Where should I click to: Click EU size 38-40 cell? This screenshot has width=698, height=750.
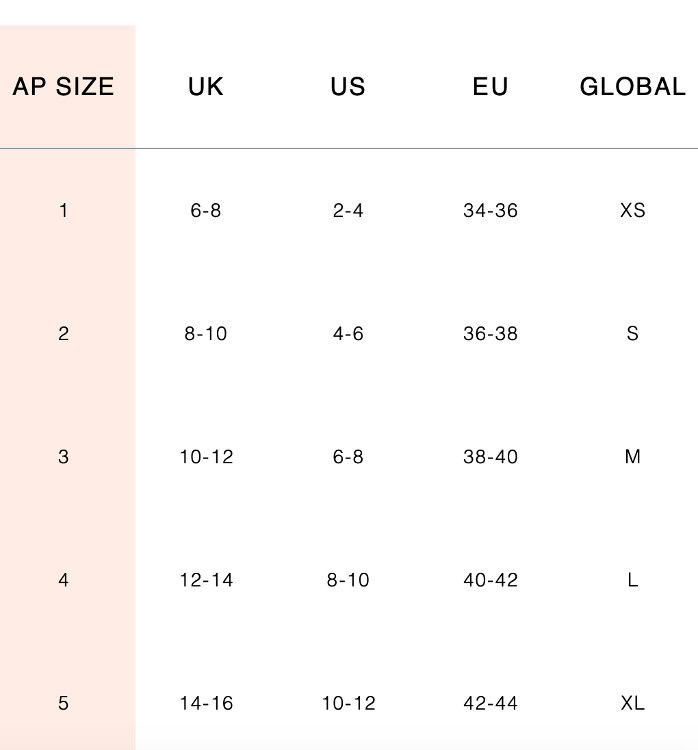(490, 457)
